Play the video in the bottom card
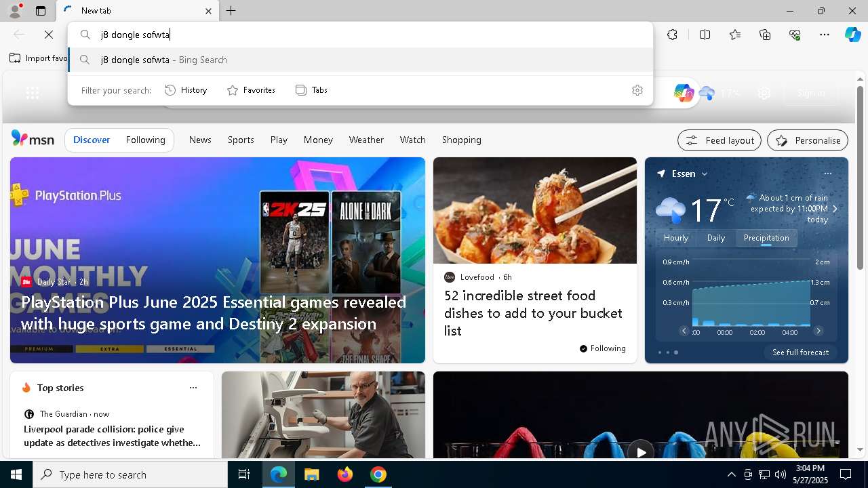The image size is (868, 488). tap(640, 451)
